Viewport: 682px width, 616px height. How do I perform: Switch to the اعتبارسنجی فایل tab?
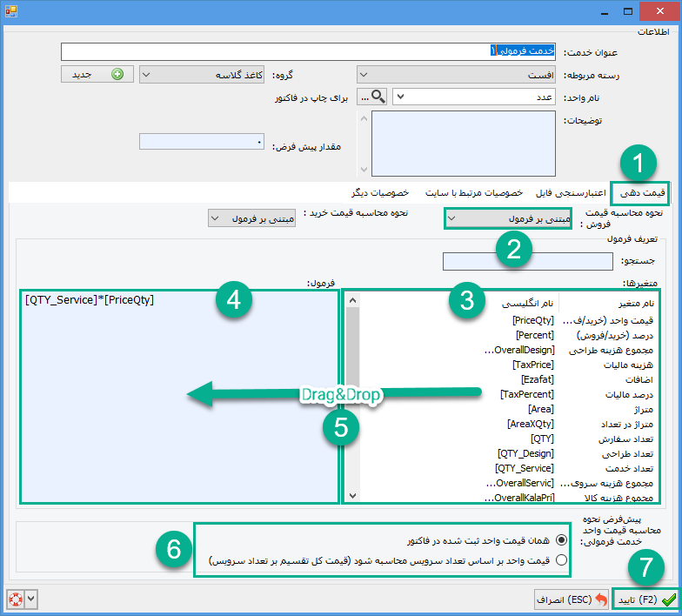566,192
